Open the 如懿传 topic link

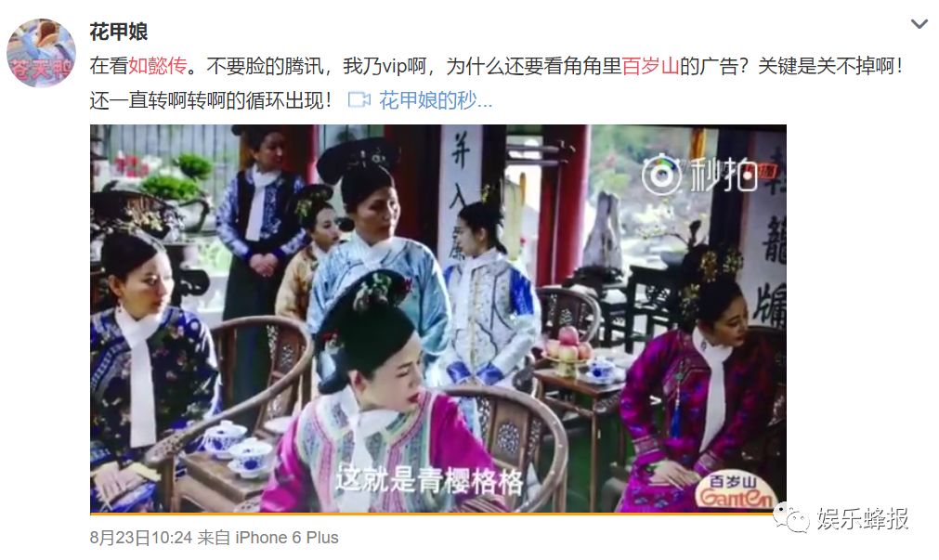(158, 66)
